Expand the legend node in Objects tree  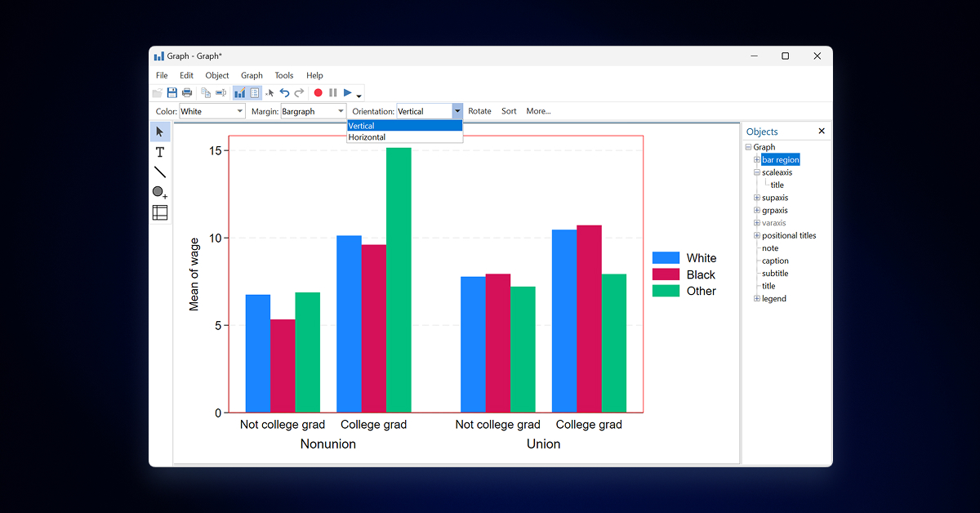(x=757, y=299)
